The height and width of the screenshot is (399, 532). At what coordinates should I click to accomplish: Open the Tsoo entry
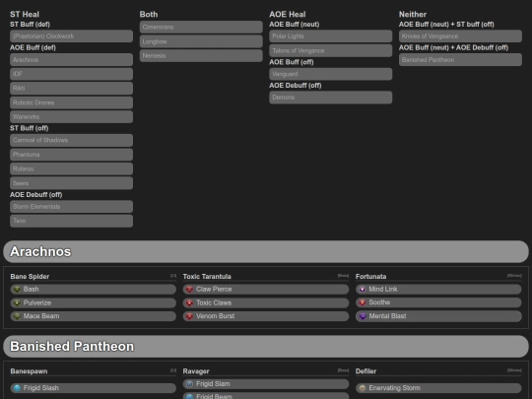[x=71, y=221]
